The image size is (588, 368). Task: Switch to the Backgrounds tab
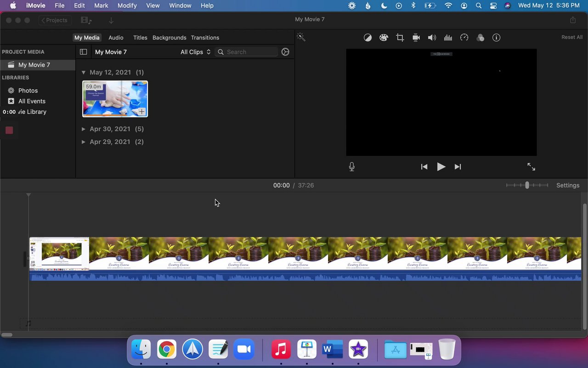170,38
